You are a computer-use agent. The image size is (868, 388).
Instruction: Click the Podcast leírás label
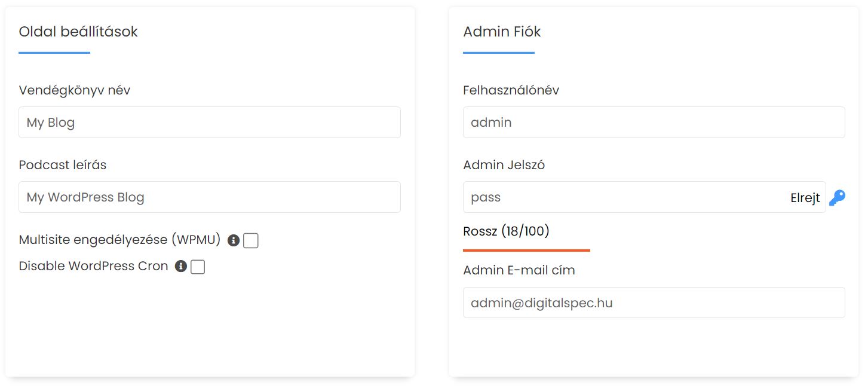point(62,165)
